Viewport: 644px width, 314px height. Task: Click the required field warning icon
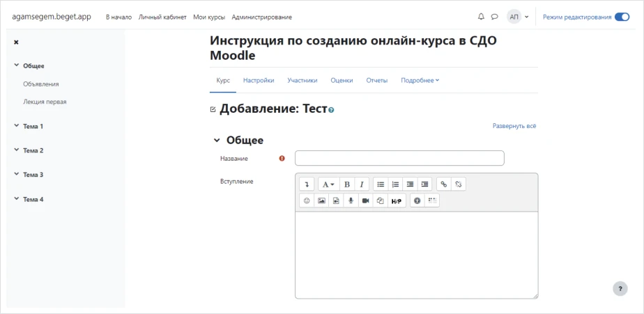click(282, 158)
